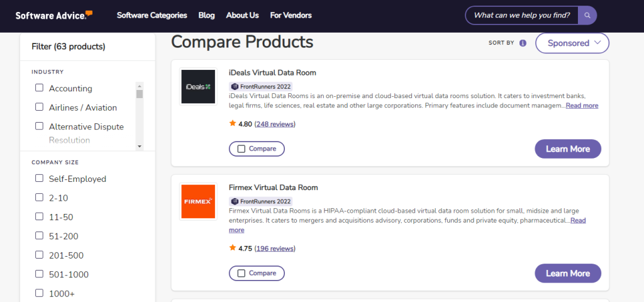This screenshot has height=302, width=644.
Task: Click the industry list scroll-down arrow
Action: [140, 146]
